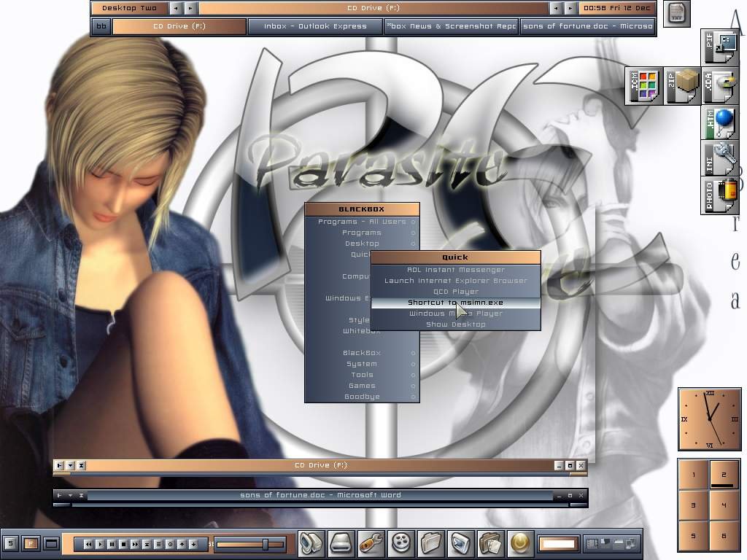Switch to Inbox - Outlook Express task
Image resolution: width=747 pixels, height=560 pixels.
[x=315, y=26]
